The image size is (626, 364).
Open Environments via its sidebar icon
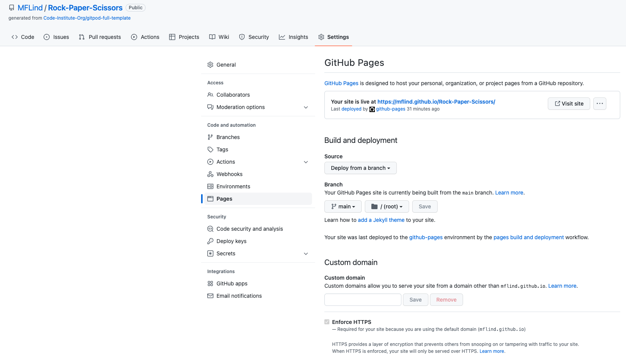(x=210, y=186)
